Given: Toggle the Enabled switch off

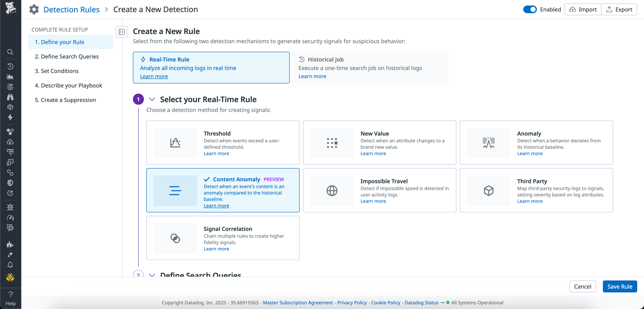Looking at the screenshot, I should tap(530, 9).
